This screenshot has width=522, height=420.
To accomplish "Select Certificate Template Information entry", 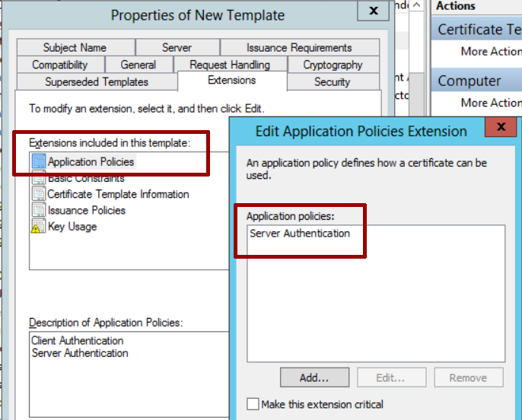I will pyautogui.click(x=118, y=194).
